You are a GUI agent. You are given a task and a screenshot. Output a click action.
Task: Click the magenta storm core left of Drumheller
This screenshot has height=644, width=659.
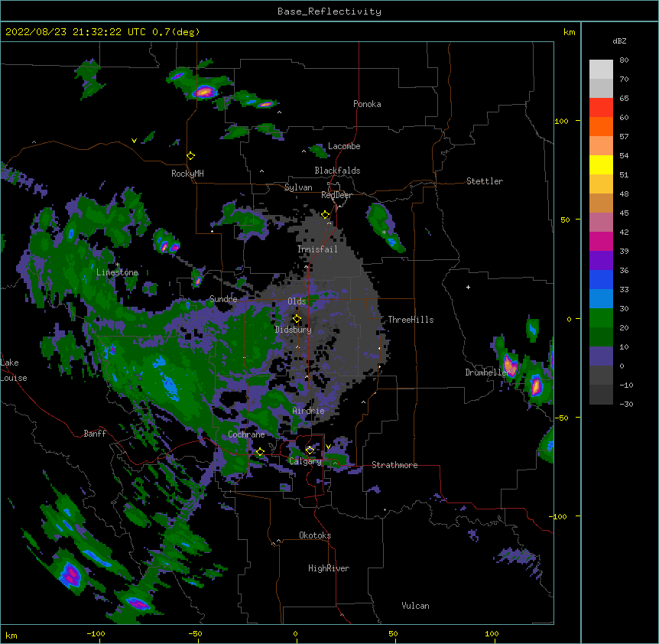pos(510,365)
